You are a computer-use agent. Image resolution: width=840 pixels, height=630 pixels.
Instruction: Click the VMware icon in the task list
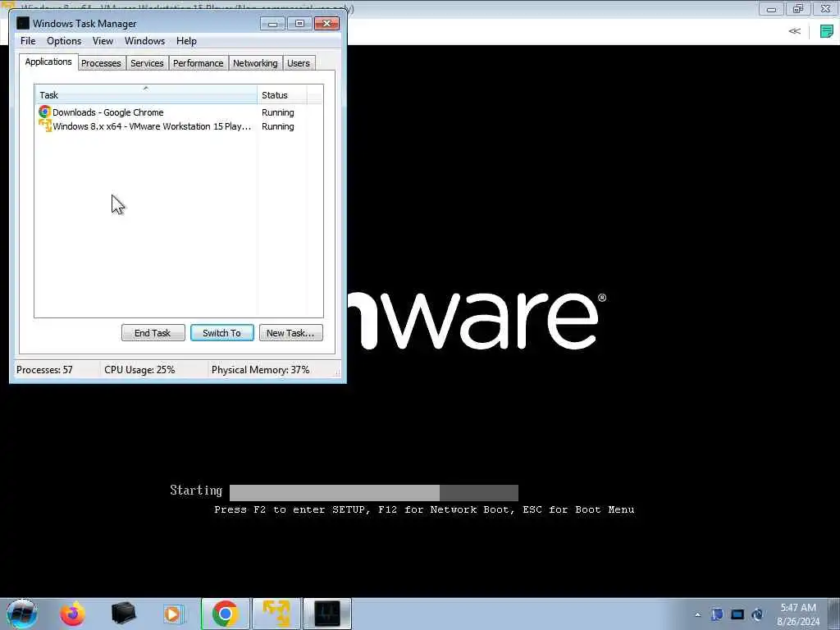point(44,126)
